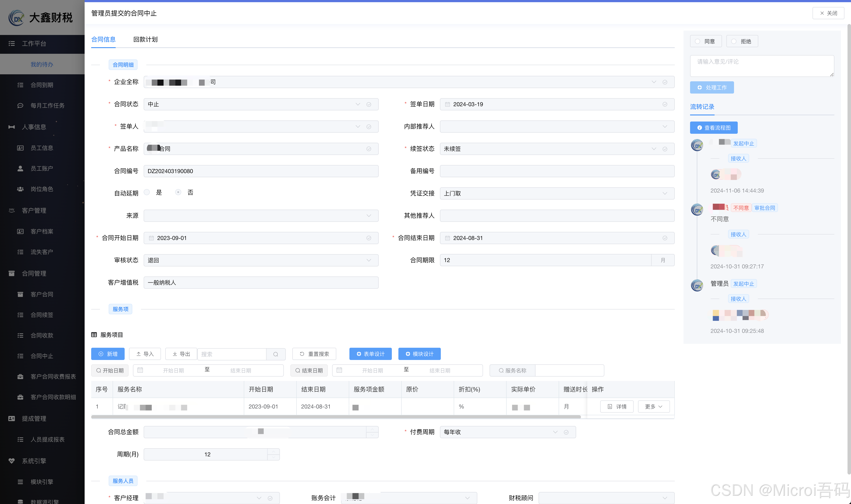Viewport: 851px width, 504px height.
Task: Open 合同中止 from 合同管理 section
Action: (42, 356)
